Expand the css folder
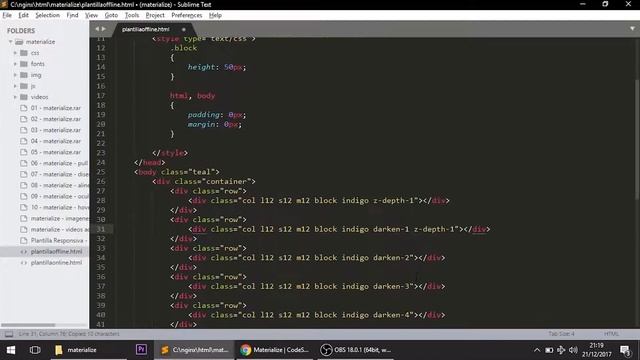 [15, 53]
